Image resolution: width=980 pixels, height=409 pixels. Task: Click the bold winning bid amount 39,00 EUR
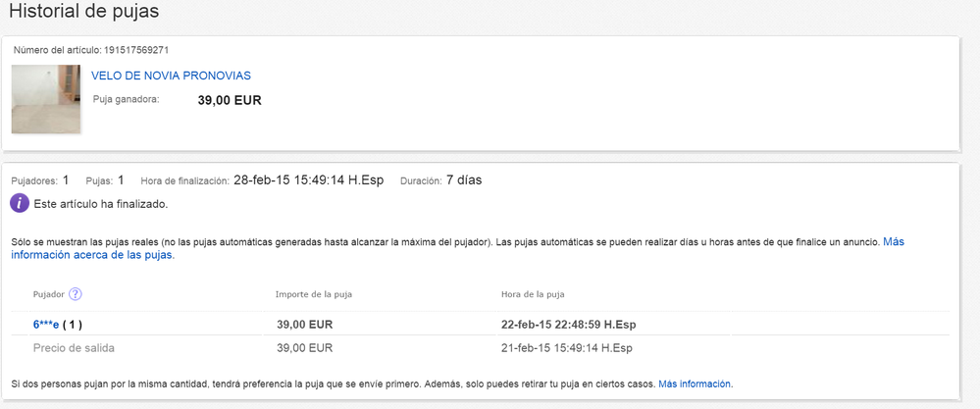(230, 100)
